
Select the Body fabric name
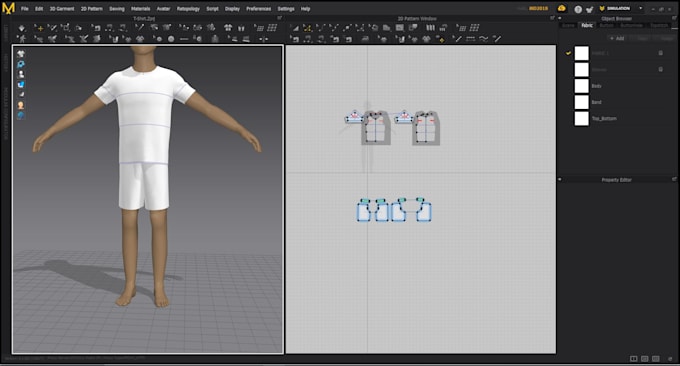point(597,86)
